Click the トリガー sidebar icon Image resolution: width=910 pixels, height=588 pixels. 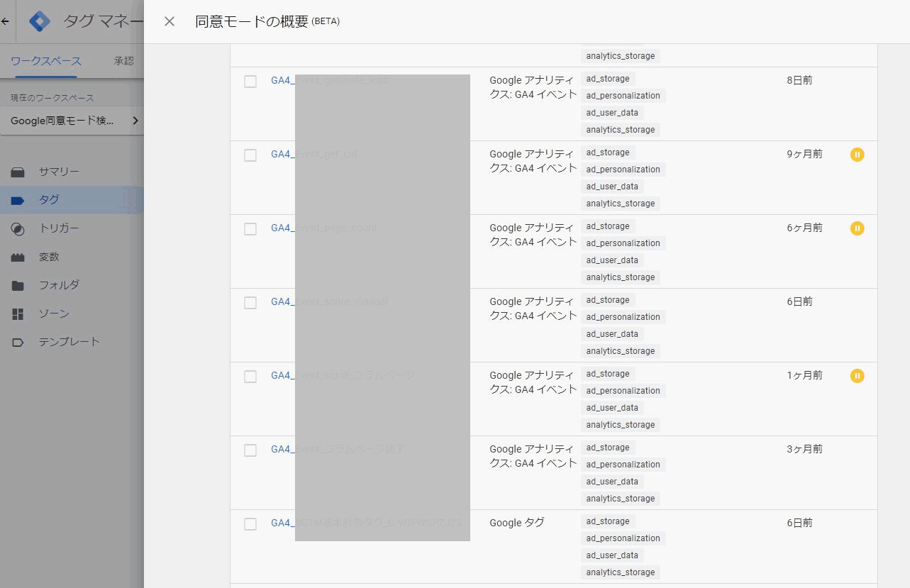coord(18,228)
